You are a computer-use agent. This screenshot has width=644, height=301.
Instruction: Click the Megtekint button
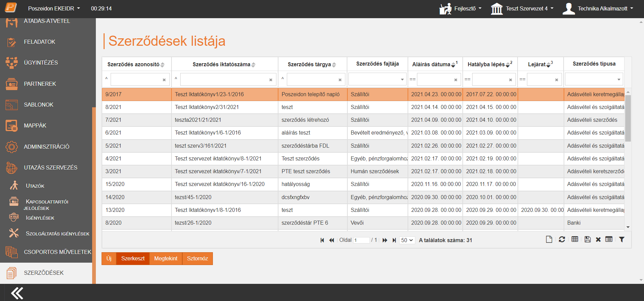coord(166,259)
